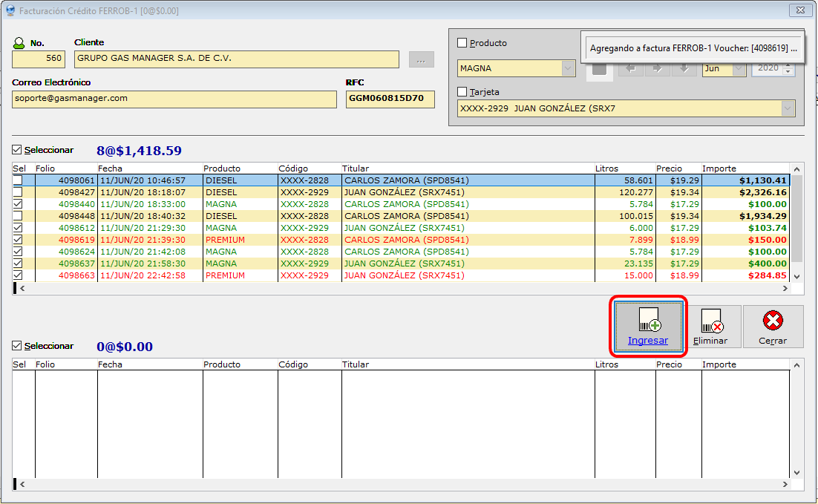818x504 pixels.
Task: Click the right arrow navigation button
Action: point(658,69)
